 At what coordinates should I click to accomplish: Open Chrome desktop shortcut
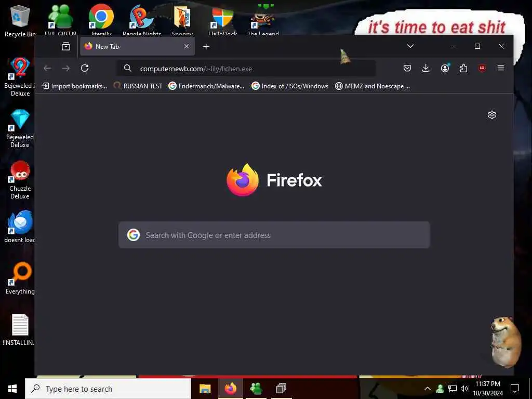(x=101, y=20)
